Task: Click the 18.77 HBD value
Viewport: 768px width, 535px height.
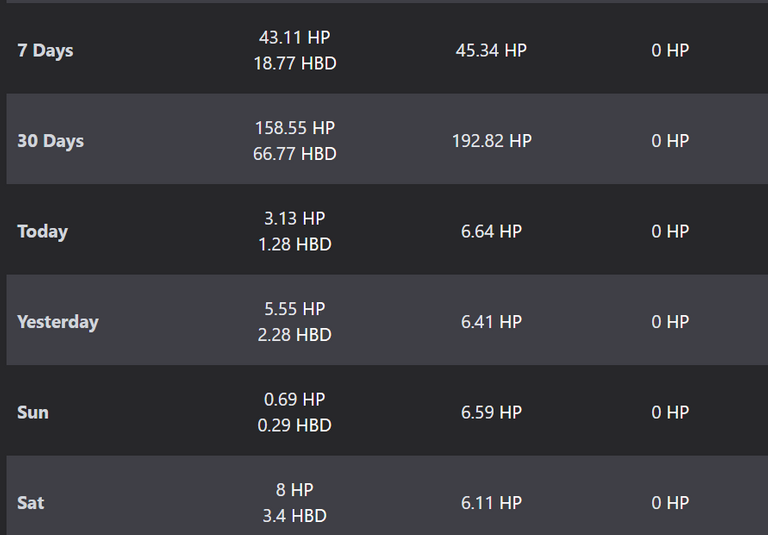Action: [295, 63]
